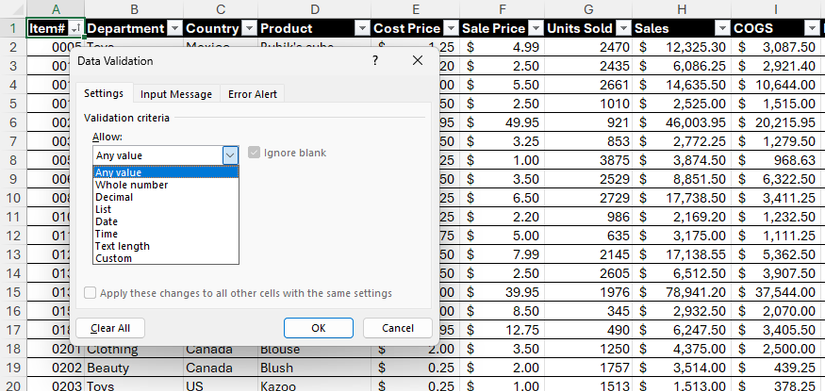Choose Decimal in Allow list
This screenshot has height=391, width=825.
166,197
